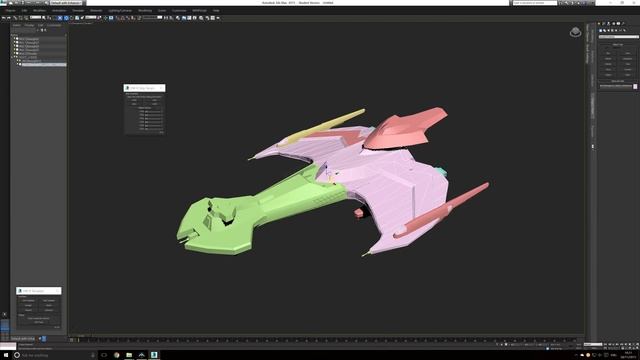
Task: Click the Select Object tool icon
Action: [x=44, y=18]
